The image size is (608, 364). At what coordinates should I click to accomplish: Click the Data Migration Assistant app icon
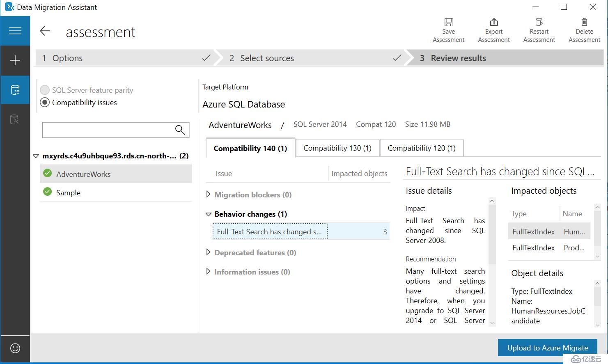click(9, 7)
